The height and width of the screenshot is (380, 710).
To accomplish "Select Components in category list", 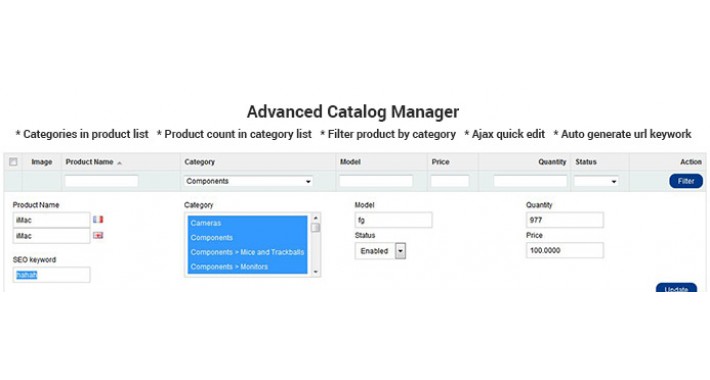I will click(x=247, y=237).
